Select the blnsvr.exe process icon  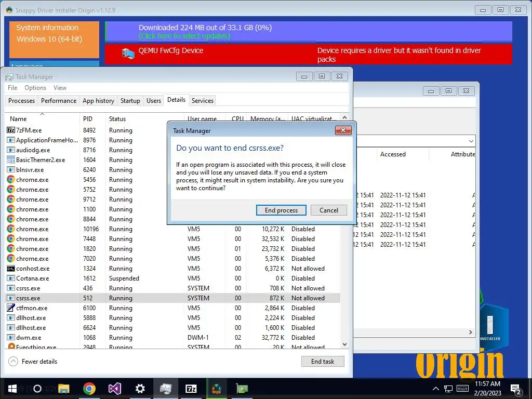click(x=11, y=170)
